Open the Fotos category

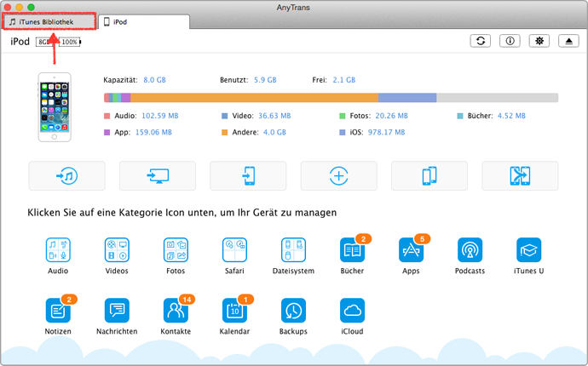coord(176,250)
